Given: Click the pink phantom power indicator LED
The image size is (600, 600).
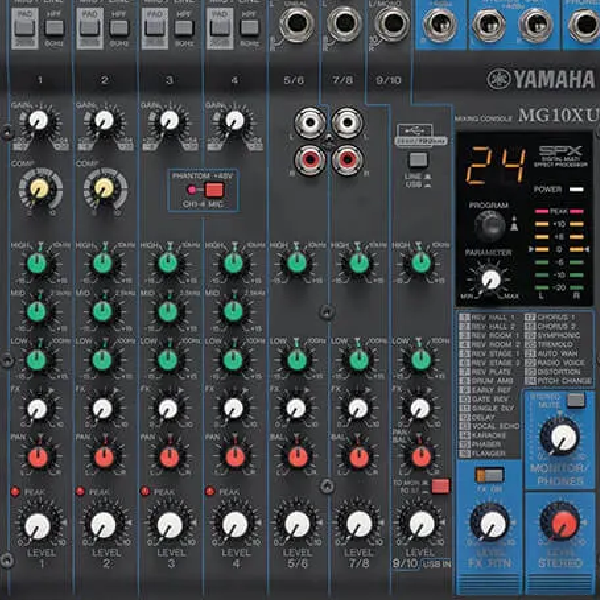Looking at the screenshot, I should pyautogui.click(x=192, y=189).
